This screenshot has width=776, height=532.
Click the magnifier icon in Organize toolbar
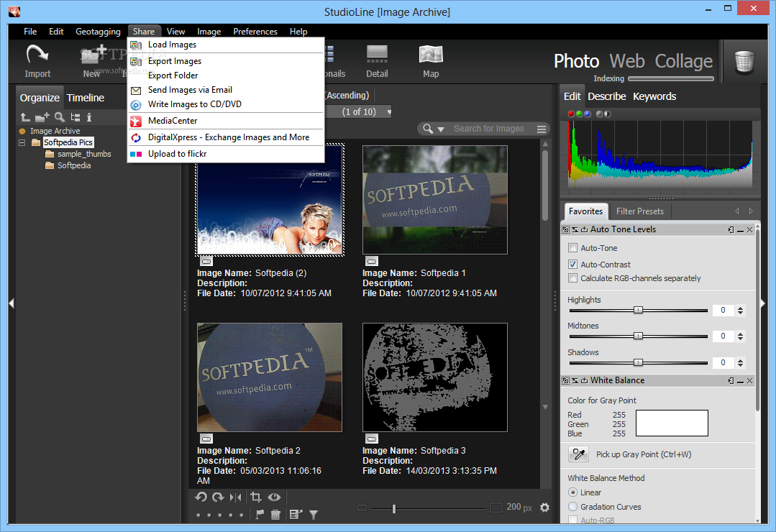coord(60,117)
